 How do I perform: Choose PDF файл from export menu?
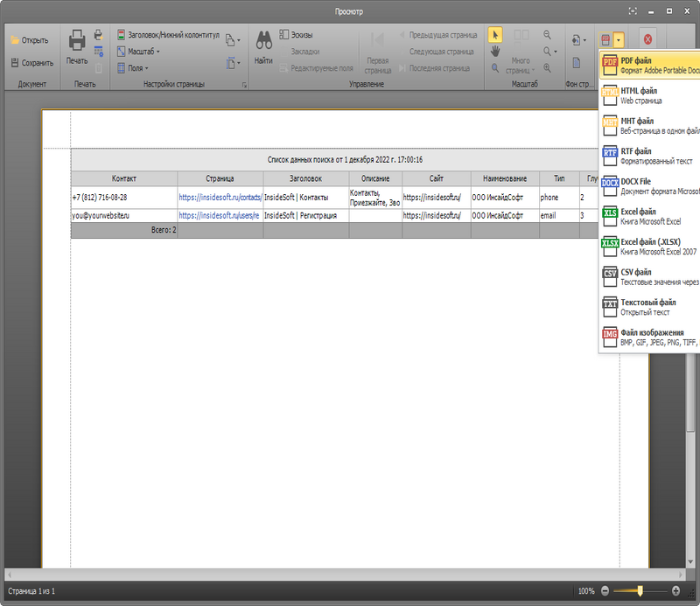[x=650, y=66]
